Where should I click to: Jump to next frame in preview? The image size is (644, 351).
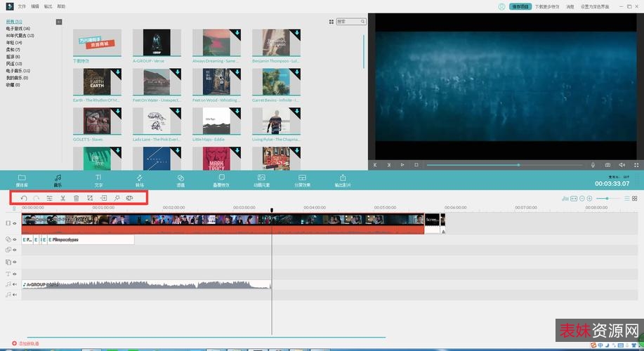[389, 165]
